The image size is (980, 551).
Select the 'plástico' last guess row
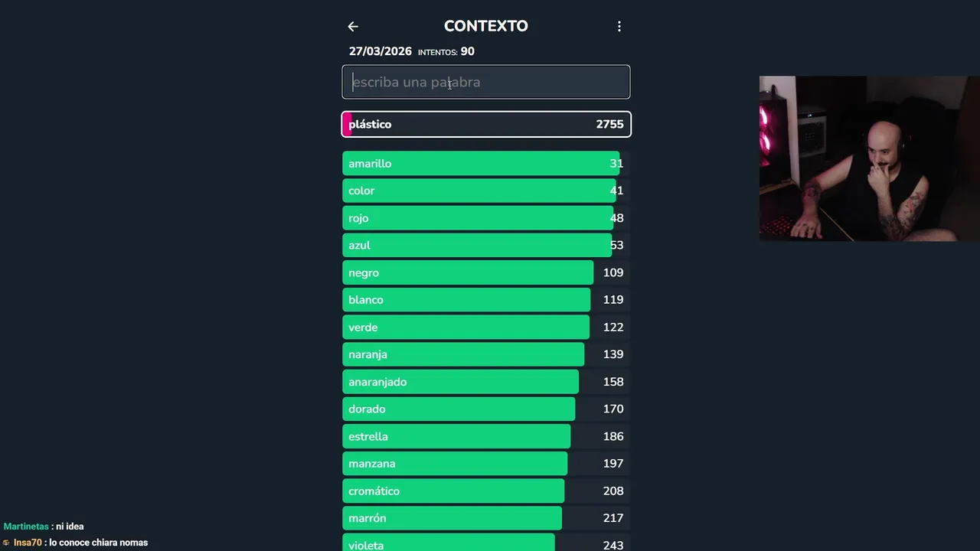pyautogui.click(x=486, y=124)
